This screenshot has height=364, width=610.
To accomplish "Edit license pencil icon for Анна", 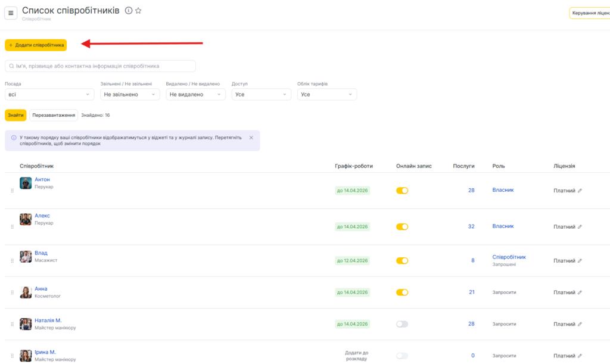I will [580, 293].
